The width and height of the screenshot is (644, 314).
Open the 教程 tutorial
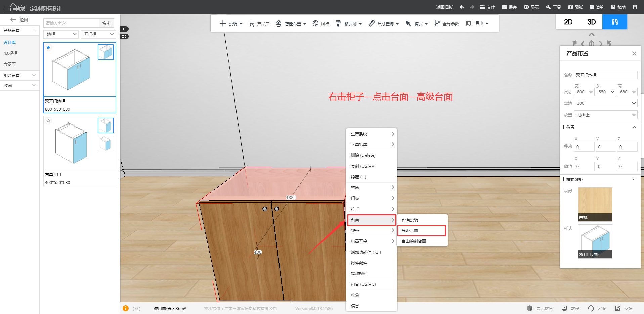click(x=570, y=308)
